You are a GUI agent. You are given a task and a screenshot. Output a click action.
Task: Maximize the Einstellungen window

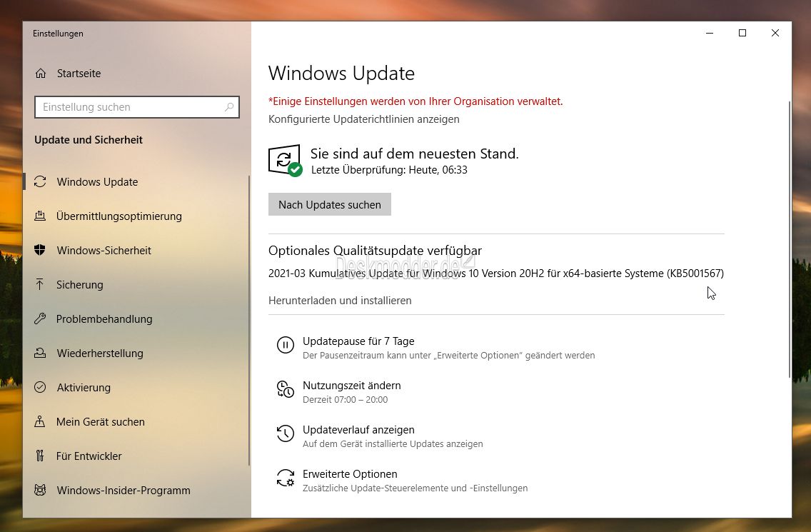pyautogui.click(x=742, y=33)
